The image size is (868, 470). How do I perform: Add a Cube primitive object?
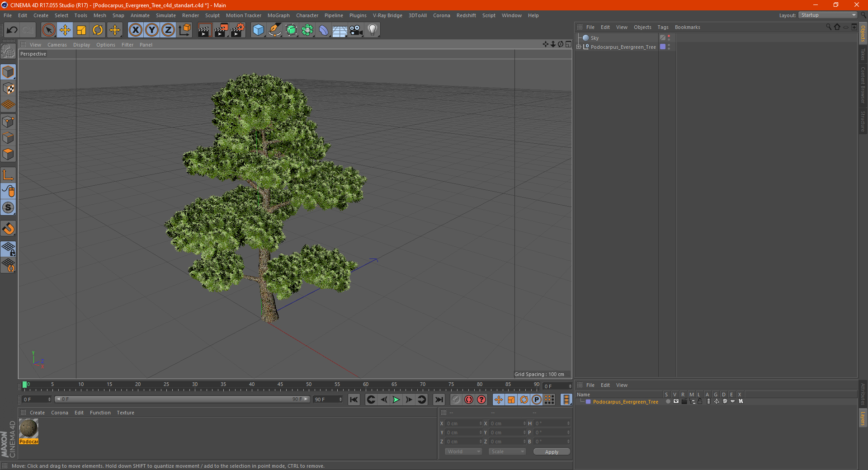(258, 30)
